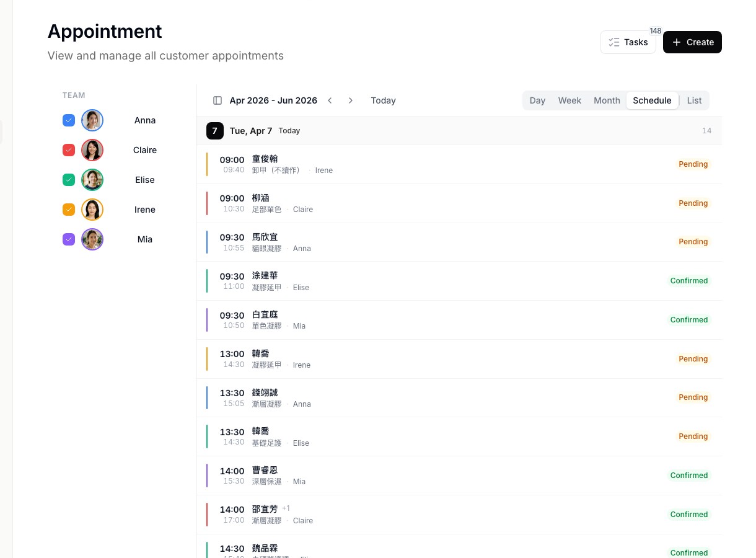Disable Mia's purple team checkbox

tap(68, 239)
